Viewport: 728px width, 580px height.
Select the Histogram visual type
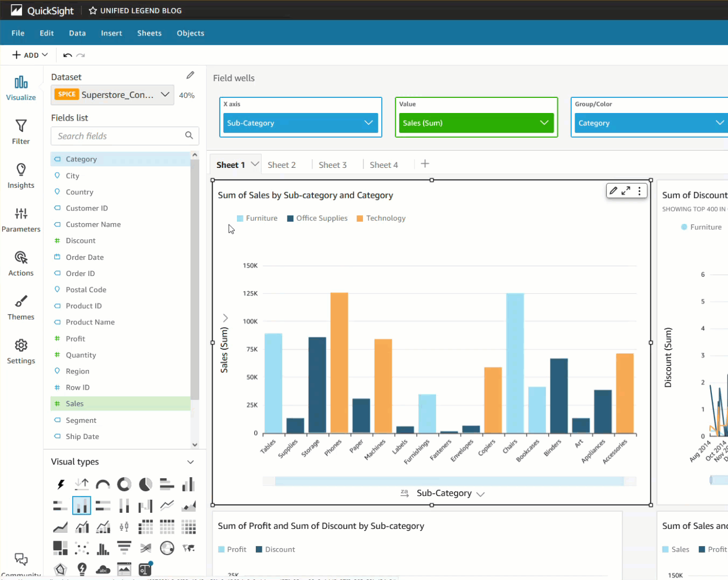coord(103,548)
